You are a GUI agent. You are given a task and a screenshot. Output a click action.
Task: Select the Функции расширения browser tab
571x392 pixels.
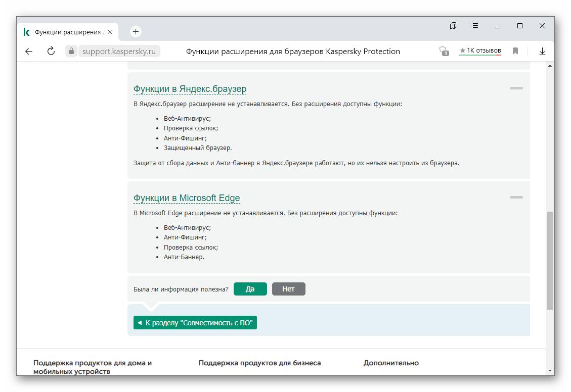pyautogui.click(x=67, y=32)
